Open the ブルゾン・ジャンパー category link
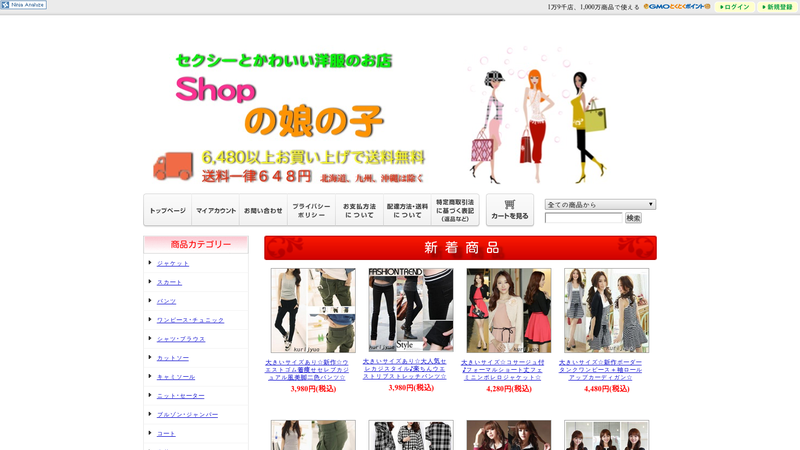Screen dimensions: 800x450 pyautogui.click(x=187, y=414)
